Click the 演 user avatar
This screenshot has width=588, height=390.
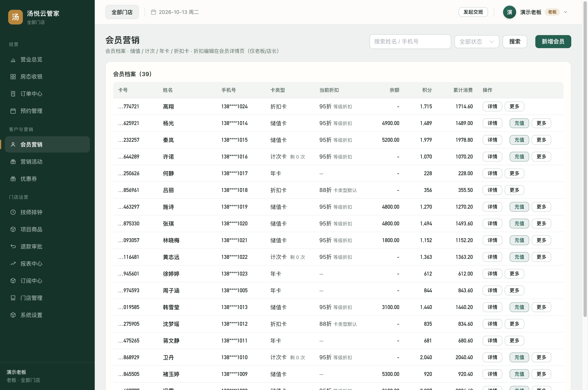(509, 12)
